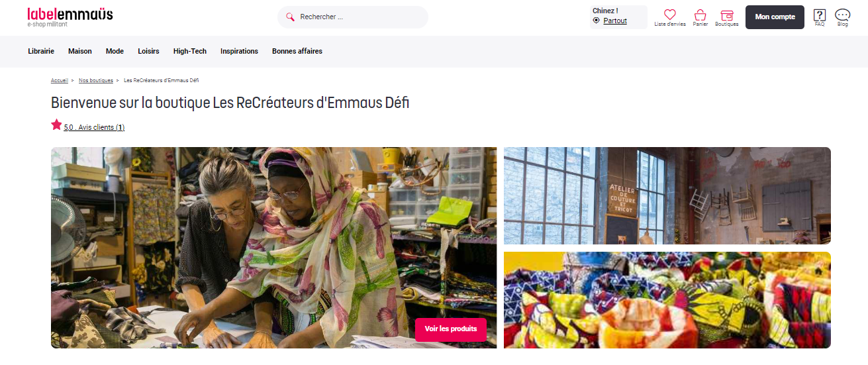The height and width of the screenshot is (365, 868).
Task: Select the Partout location option
Action: (615, 21)
